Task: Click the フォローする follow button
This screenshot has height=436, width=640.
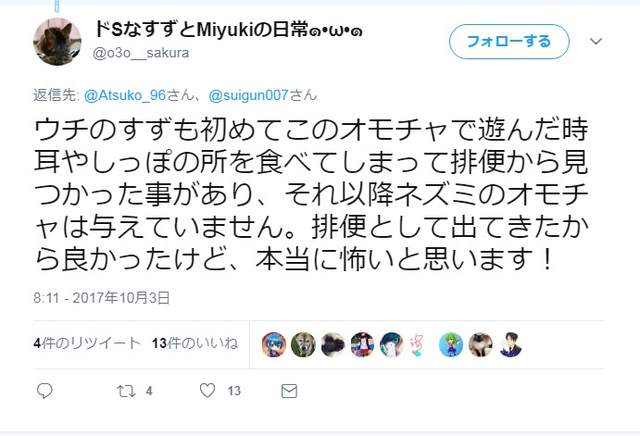Action: point(509,41)
